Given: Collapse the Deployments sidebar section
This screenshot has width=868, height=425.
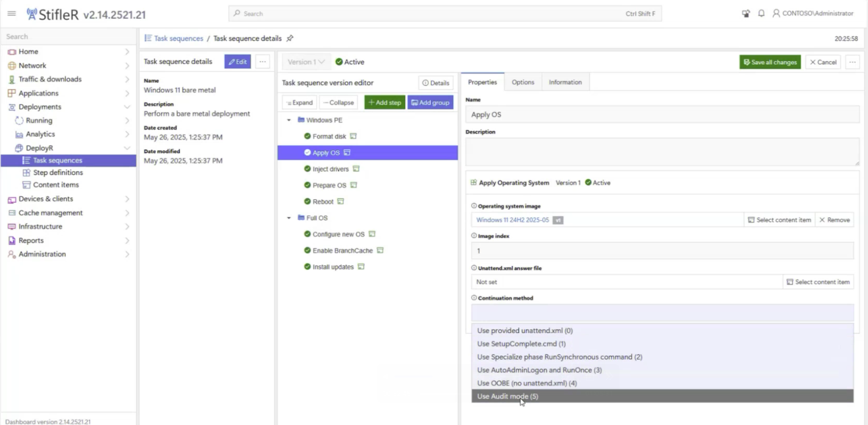Looking at the screenshot, I should (x=127, y=107).
